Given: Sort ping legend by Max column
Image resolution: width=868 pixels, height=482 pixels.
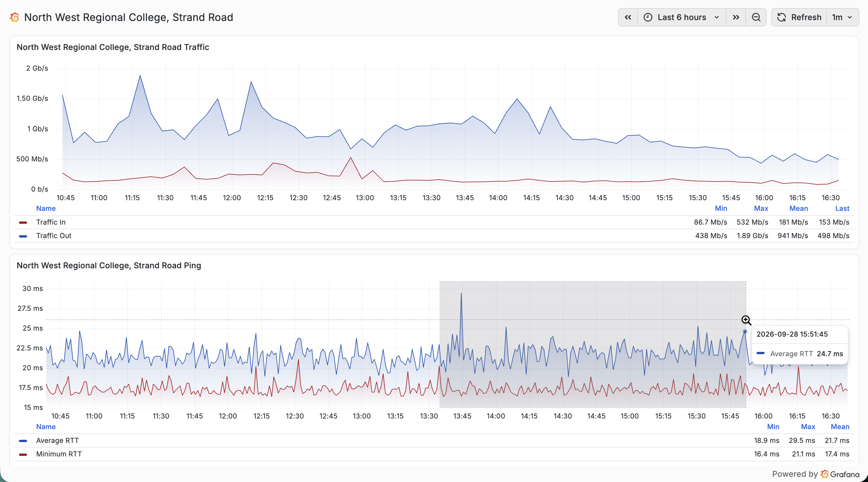Looking at the screenshot, I should [808, 427].
